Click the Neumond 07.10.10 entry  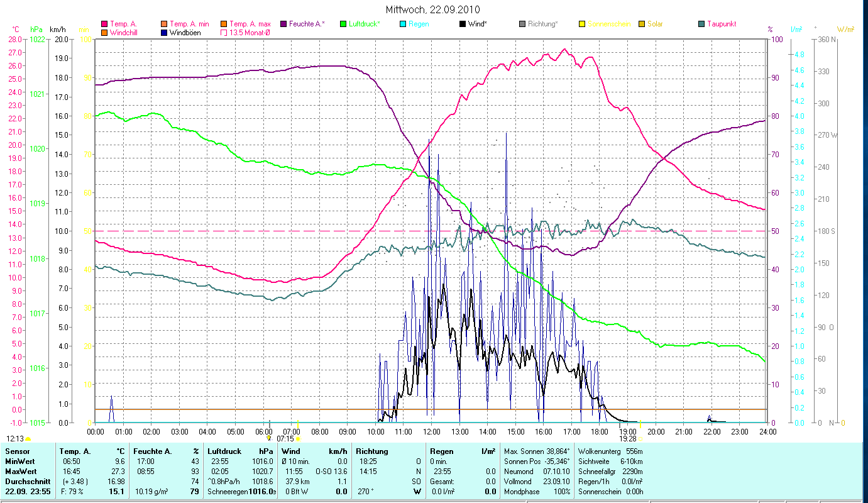537,472
